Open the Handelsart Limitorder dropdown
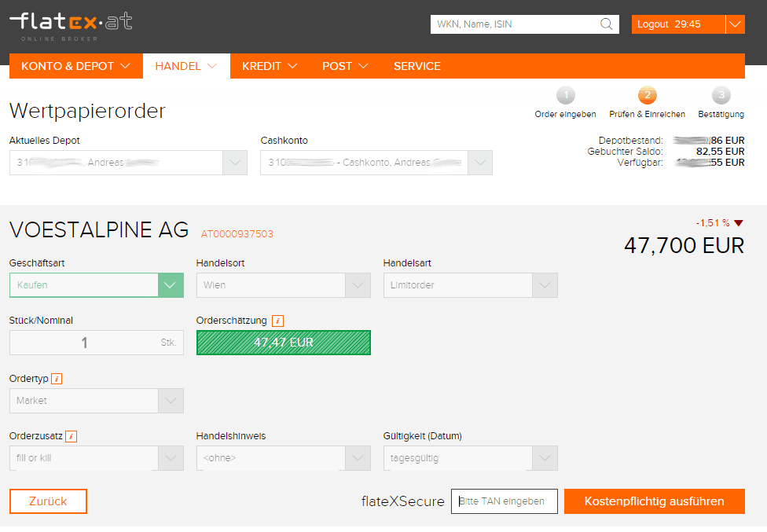This screenshot has height=532, width=767. point(470,285)
